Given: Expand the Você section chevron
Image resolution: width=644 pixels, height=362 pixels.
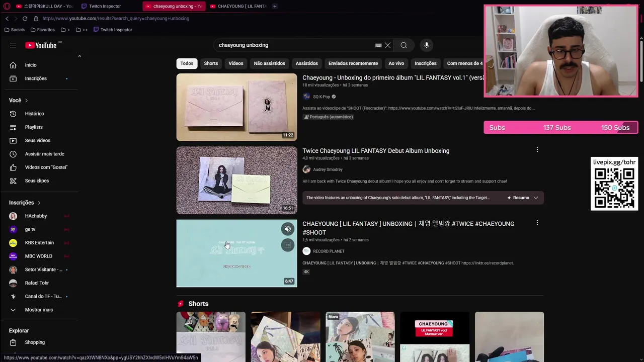Looking at the screenshot, I should pyautogui.click(x=26, y=101).
